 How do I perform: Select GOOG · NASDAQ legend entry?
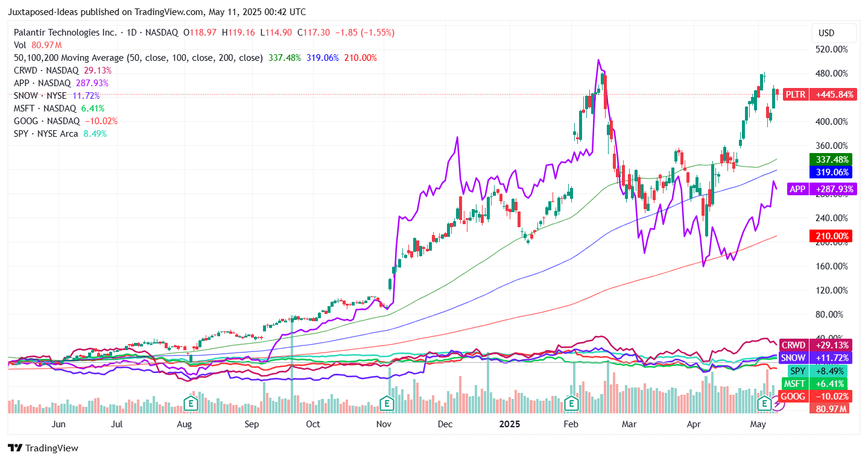pos(48,121)
